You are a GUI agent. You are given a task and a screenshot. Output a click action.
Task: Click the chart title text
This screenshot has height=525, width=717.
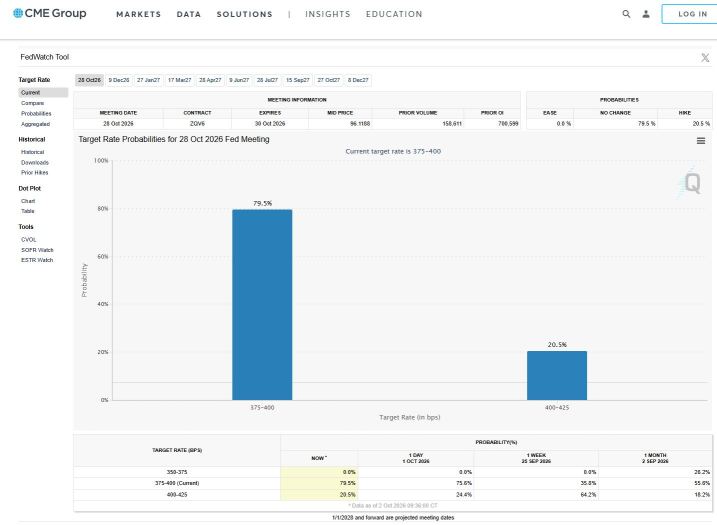[x=174, y=139]
